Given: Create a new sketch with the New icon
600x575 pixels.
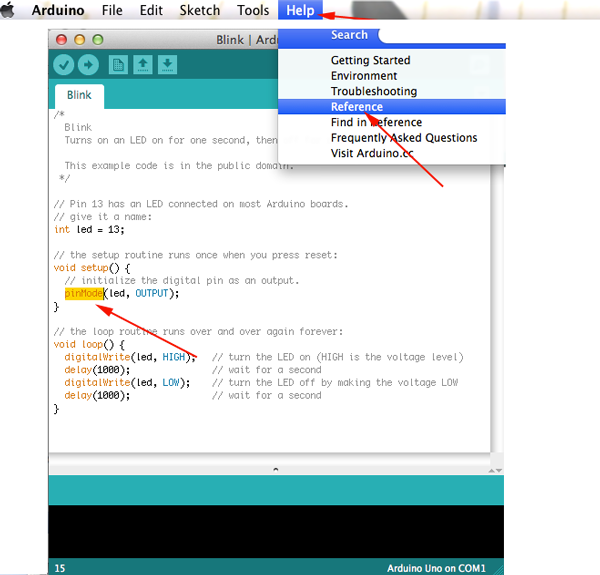Looking at the screenshot, I should (118, 65).
